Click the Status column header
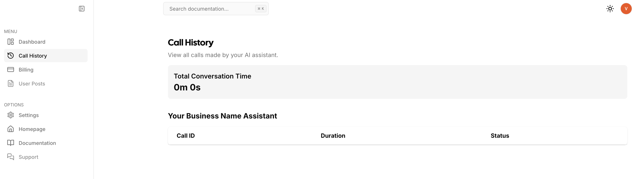This screenshot has height=179, width=644. (x=500, y=136)
